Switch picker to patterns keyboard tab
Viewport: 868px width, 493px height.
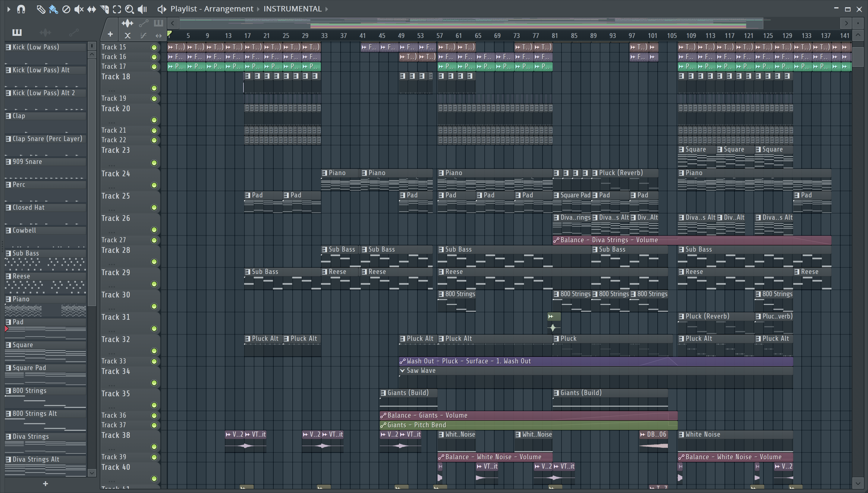click(17, 32)
